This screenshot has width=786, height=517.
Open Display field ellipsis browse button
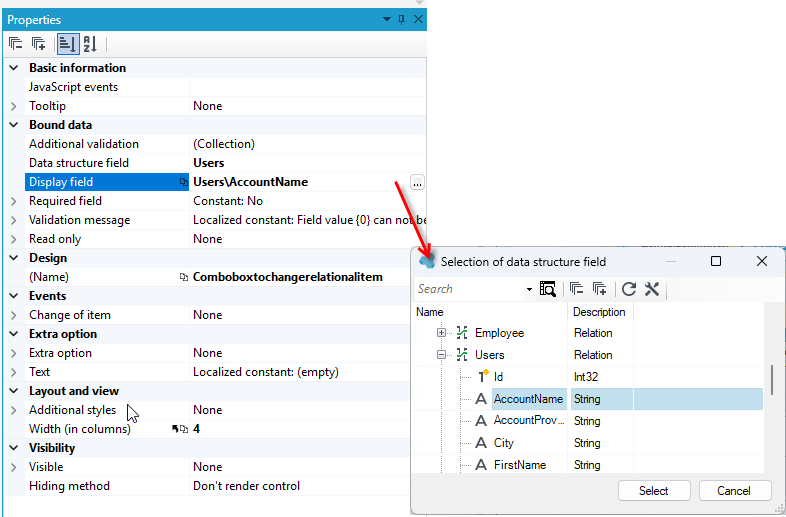pyautogui.click(x=417, y=183)
